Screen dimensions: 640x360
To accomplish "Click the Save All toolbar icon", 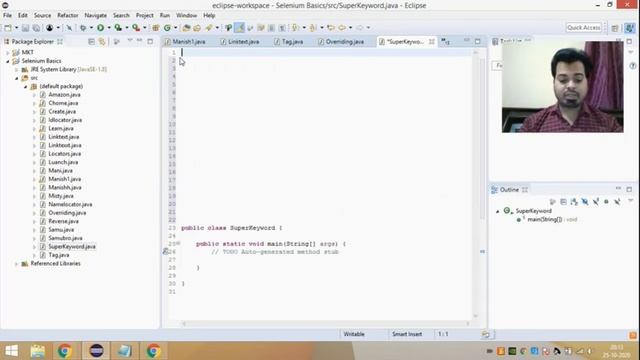I will point(36,28).
